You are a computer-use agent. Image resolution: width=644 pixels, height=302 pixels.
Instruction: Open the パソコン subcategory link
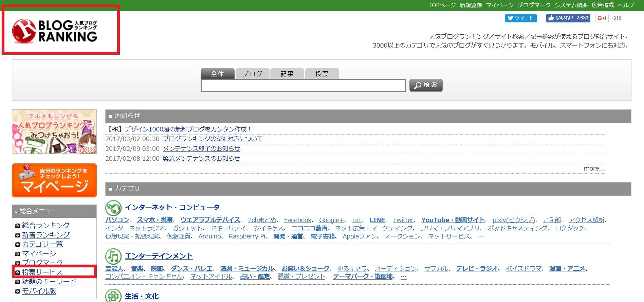click(117, 220)
